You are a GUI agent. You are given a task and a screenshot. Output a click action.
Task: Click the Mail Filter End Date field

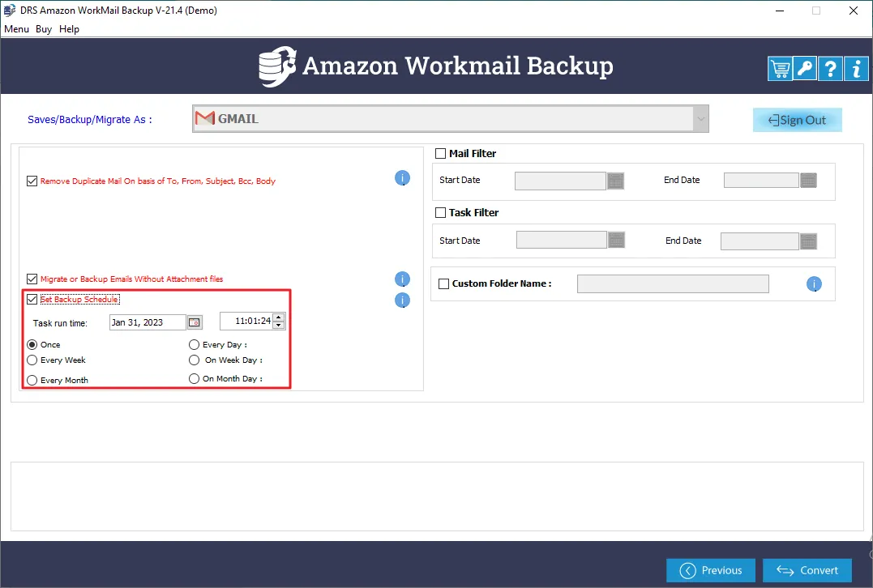tap(761, 181)
